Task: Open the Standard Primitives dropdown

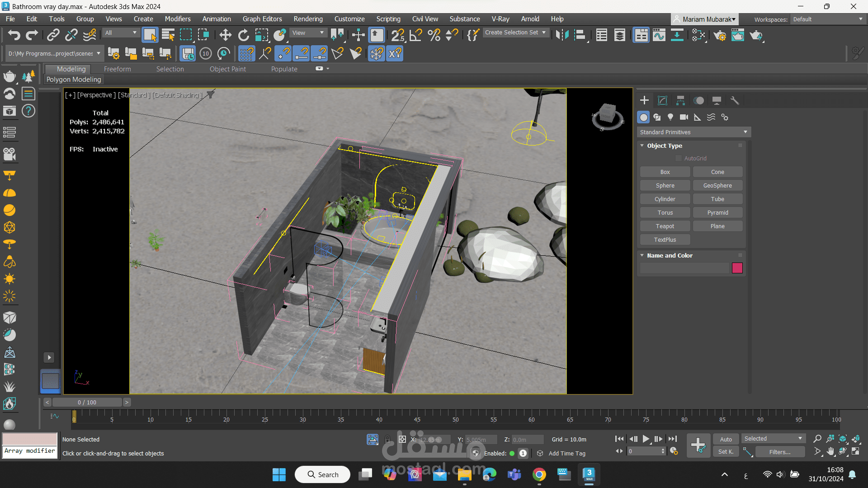Action: pyautogui.click(x=693, y=132)
